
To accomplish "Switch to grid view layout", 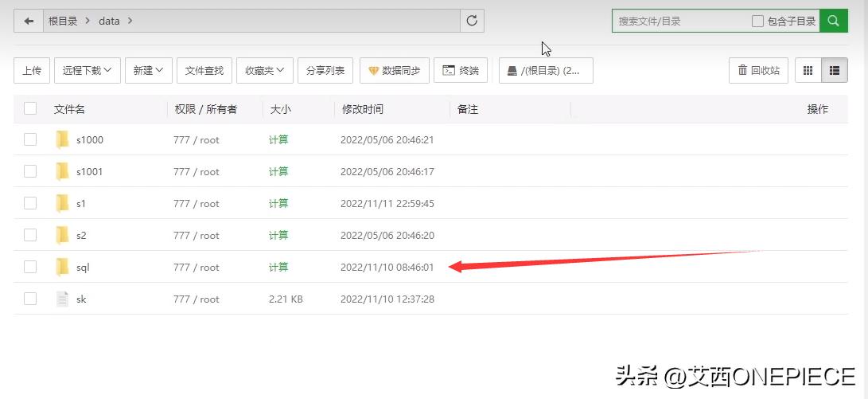I will click(x=808, y=70).
